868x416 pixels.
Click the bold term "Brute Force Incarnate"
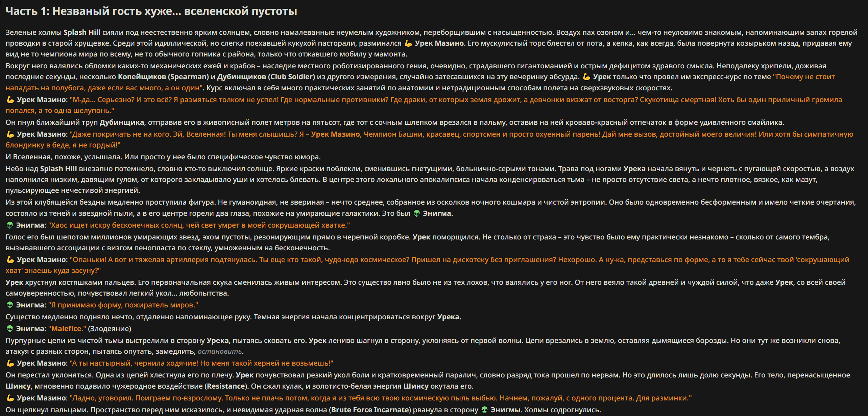(x=370, y=410)
